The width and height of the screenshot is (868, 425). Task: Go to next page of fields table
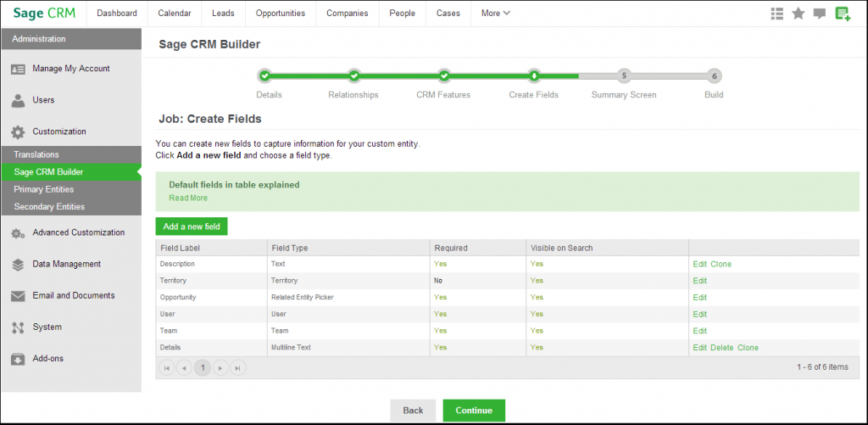[x=220, y=368]
